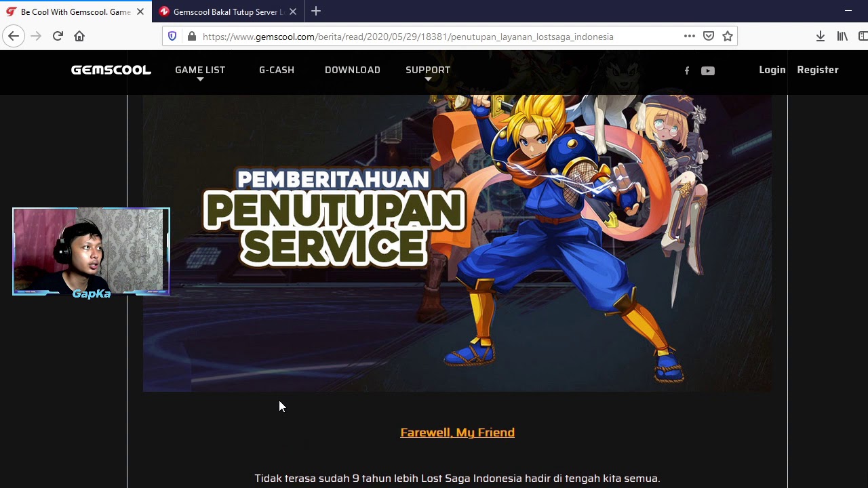Click Penutupan Service banner image
The image size is (868, 488).
[x=457, y=243]
